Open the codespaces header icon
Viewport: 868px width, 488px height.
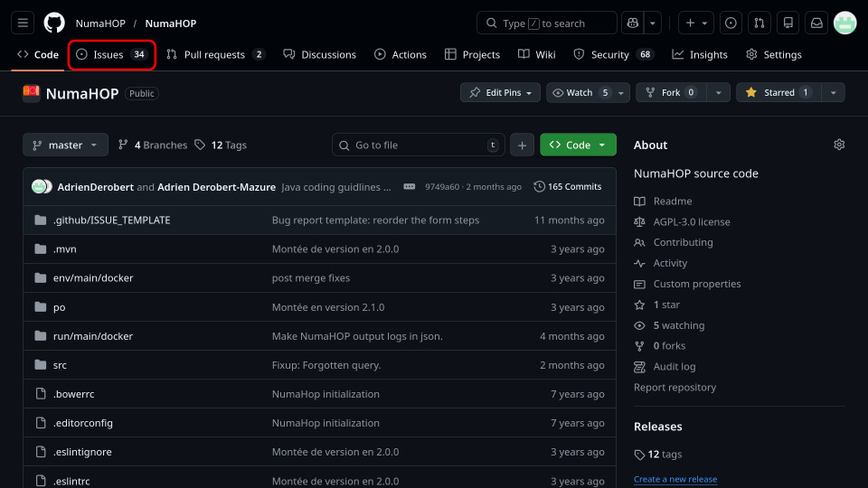pyautogui.click(x=788, y=23)
